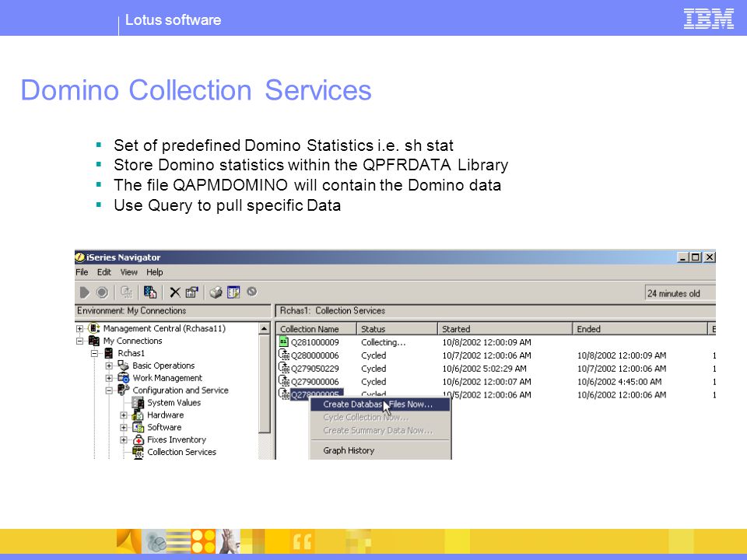Click the X delete toolbar icon
This screenshot has height=560, width=747.
click(x=175, y=292)
